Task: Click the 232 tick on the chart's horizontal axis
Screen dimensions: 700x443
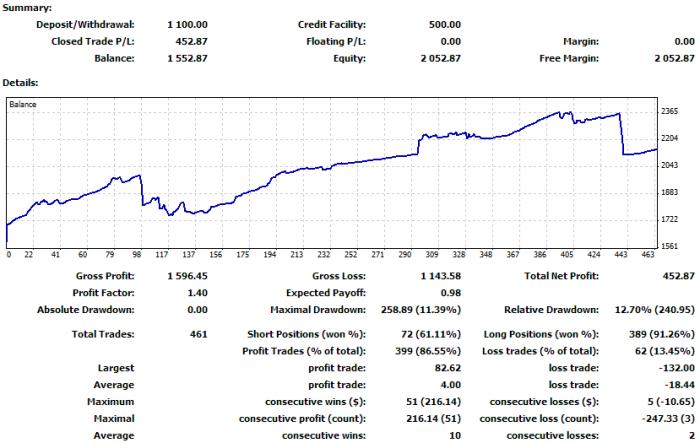Action: 324,255
